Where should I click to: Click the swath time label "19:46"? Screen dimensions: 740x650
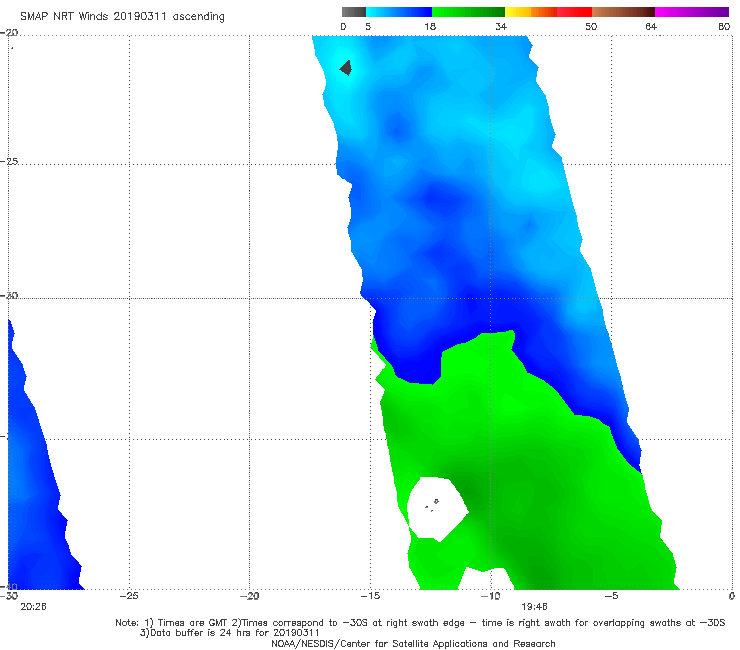point(534,607)
